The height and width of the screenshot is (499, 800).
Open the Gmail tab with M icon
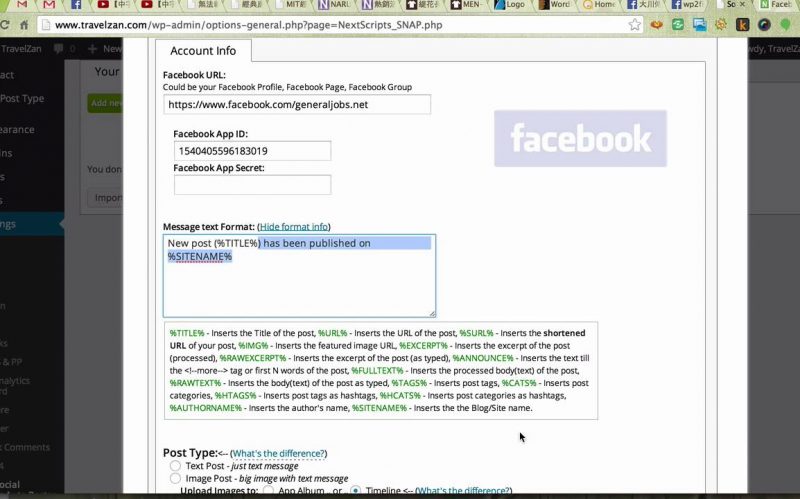(x=49, y=5)
